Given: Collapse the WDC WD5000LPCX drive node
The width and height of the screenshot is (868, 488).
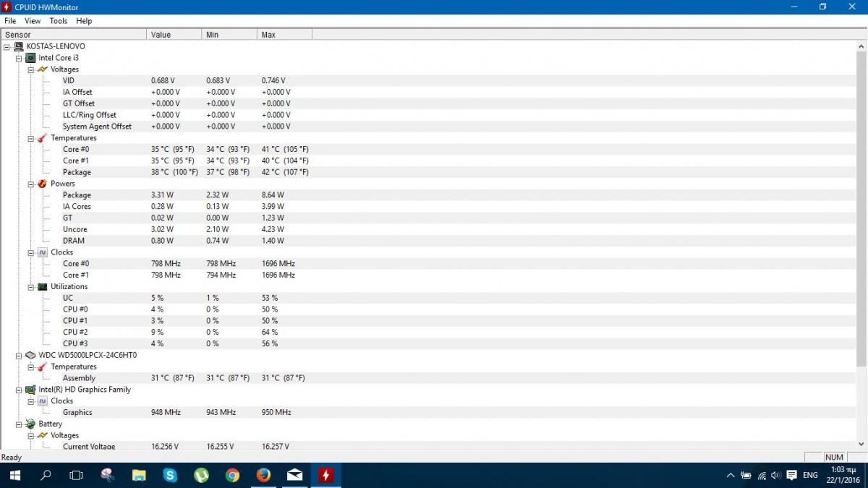Looking at the screenshot, I should (x=19, y=356).
